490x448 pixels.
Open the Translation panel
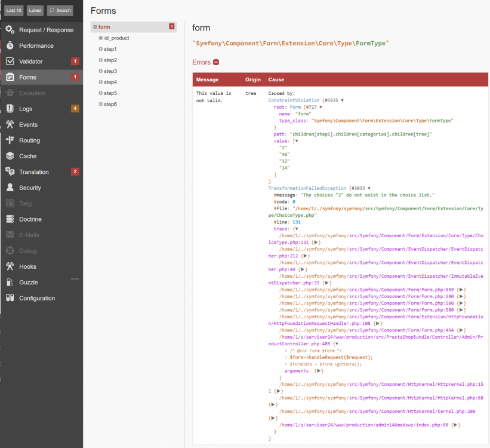click(x=42, y=172)
